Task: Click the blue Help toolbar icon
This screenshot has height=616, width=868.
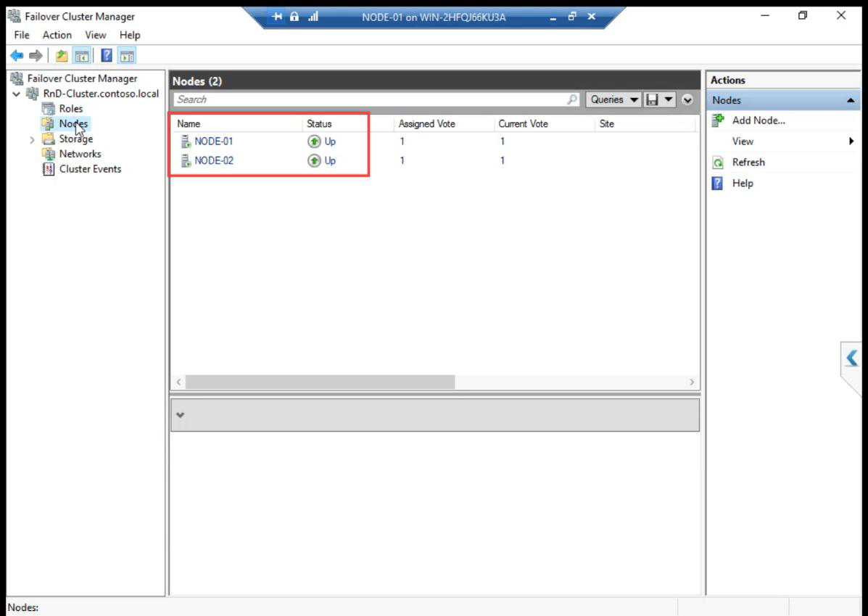Action: (107, 55)
